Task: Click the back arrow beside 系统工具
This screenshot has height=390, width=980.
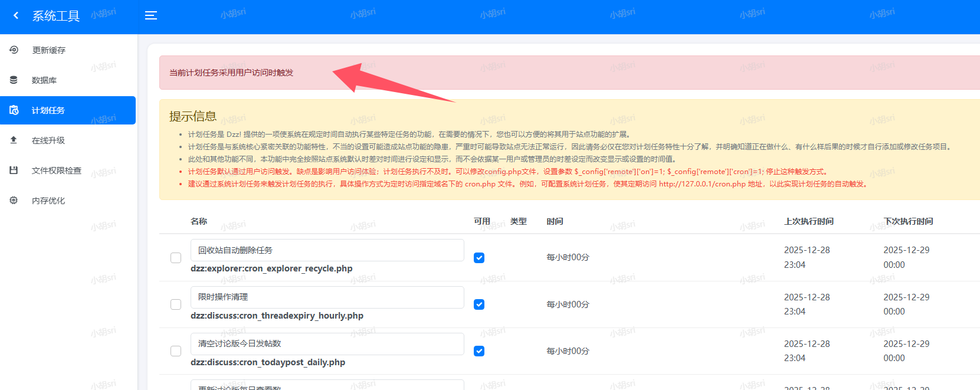Action: click(16, 16)
